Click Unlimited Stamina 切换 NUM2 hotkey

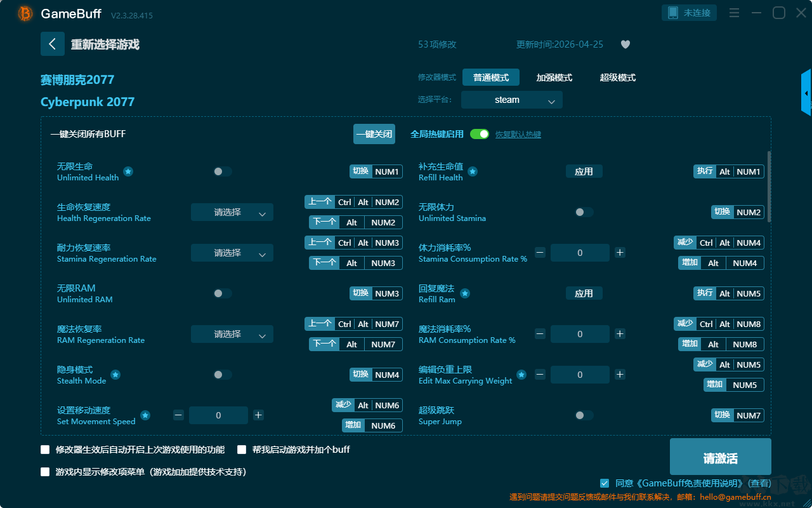[738, 212]
